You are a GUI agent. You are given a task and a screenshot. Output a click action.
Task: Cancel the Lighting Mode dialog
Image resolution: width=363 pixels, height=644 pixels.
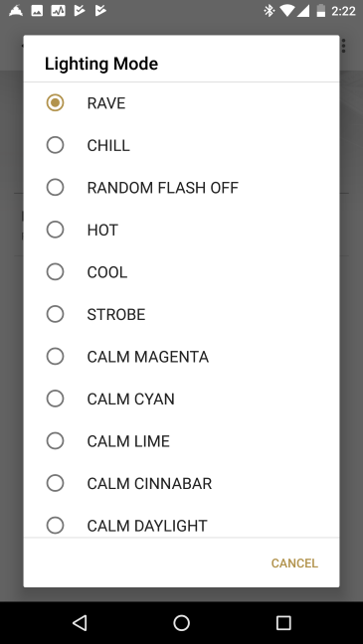pyautogui.click(x=294, y=563)
